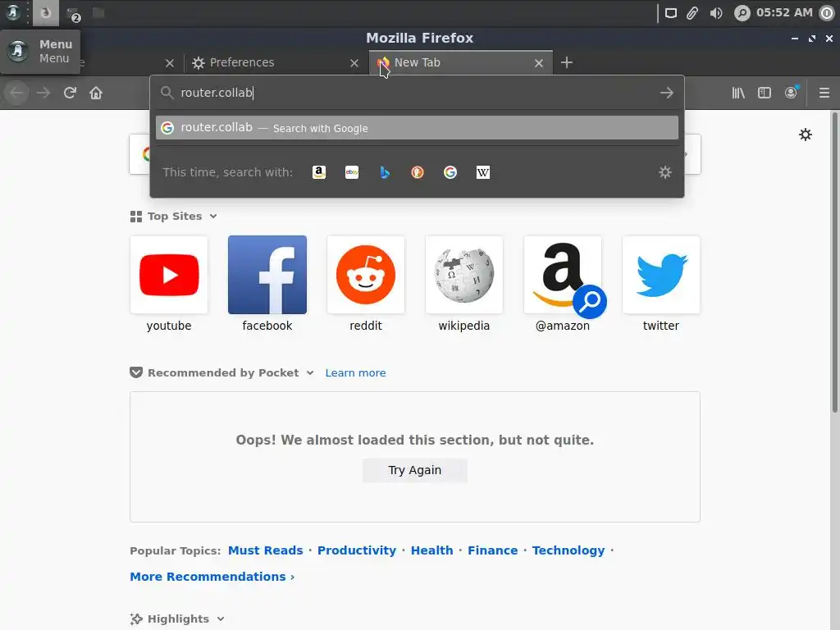Open the system search magnifier icon
Image resolution: width=840 pixels, height=630 pixels.
(x=742, y=13)
